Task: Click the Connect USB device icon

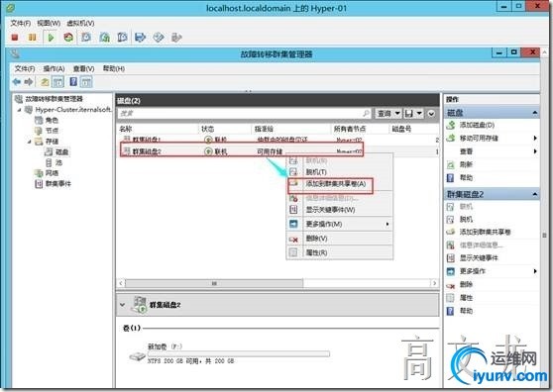Action: pyautogui.click(x=176, y=37)
